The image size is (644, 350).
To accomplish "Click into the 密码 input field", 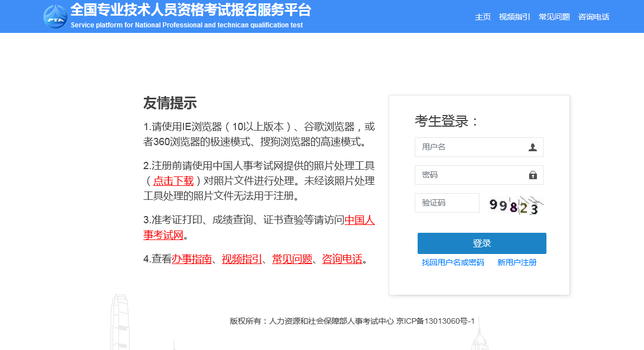I will [471, 175].
